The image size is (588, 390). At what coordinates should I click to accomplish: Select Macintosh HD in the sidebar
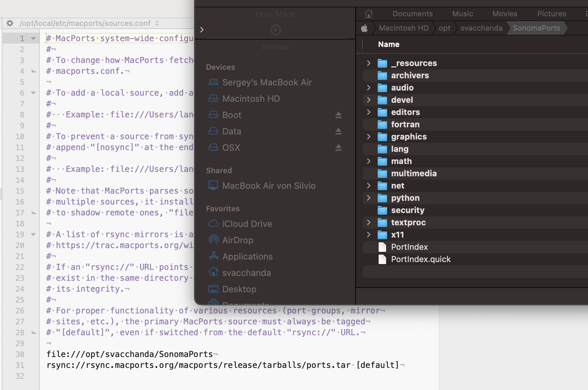click(244, 99)
